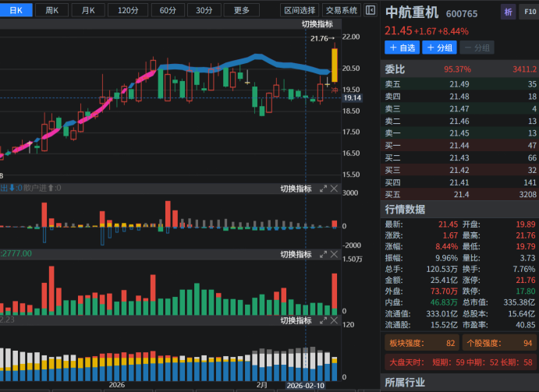539x392 pixels.
Task: Click the 析 analysis icon
Action: (509, 12)
